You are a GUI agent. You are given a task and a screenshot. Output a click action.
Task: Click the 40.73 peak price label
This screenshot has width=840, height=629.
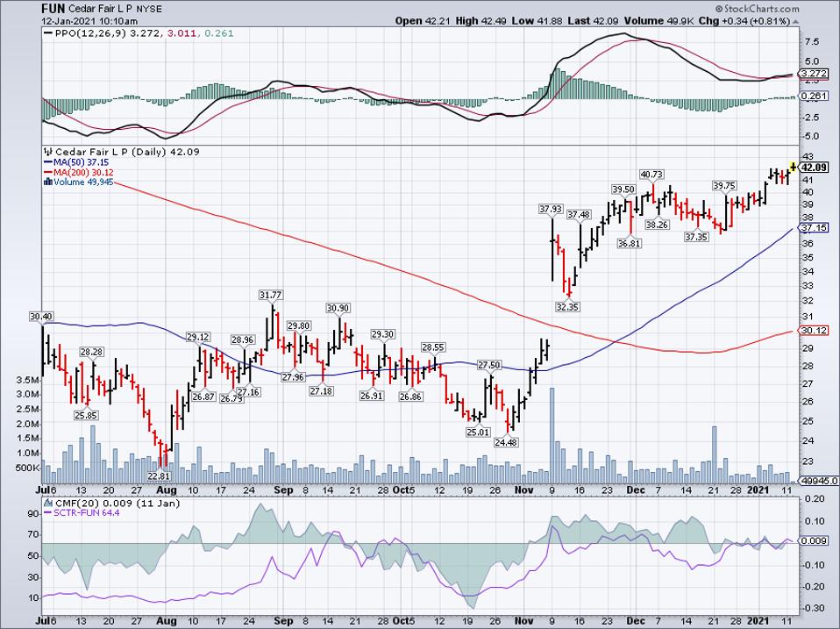[x=652, y=175]
